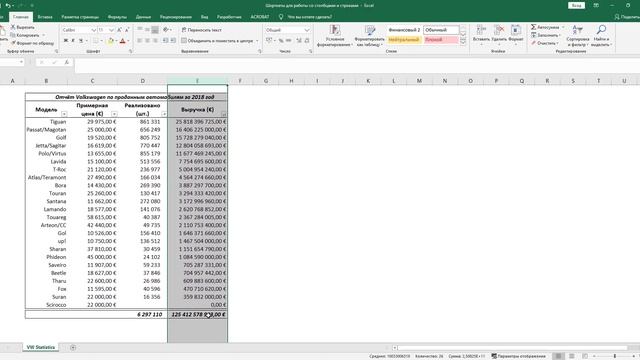This screenshot has width=640, height=360.
Task: Activate Format Painter (Формат по образцу)
Action: pos(32,43)
